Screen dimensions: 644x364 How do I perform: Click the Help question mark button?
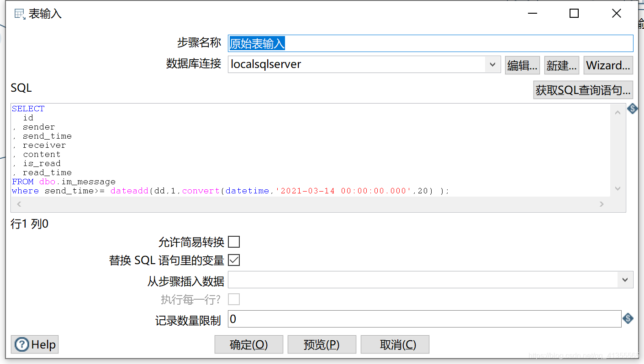click(x=35, y=344)
